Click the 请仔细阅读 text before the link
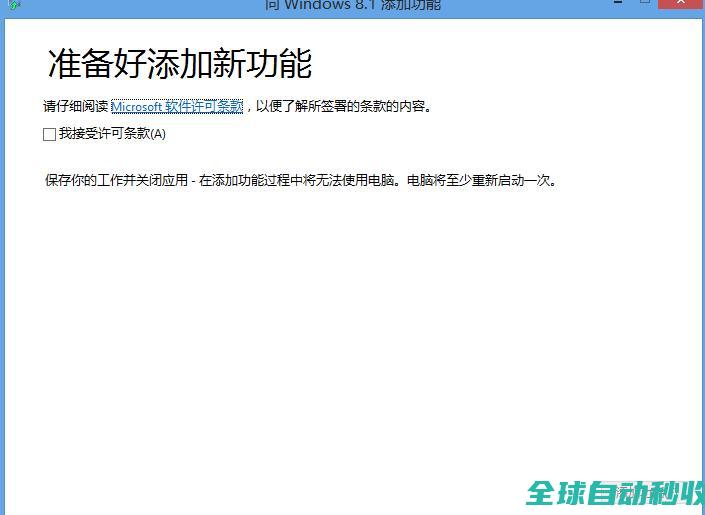This screenshot has height=515, width=705. click(75, 106)
